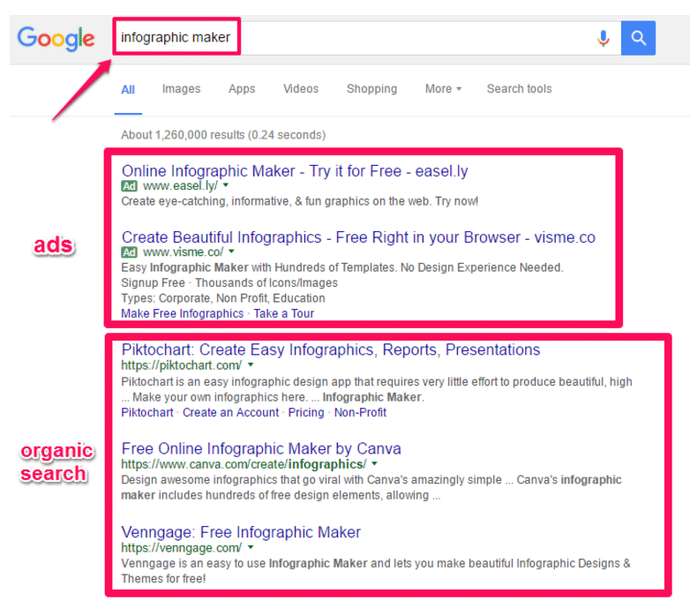Click the www.easel.ly/ green URL text
The image size is (690, 616).
[x=180, y=186]
